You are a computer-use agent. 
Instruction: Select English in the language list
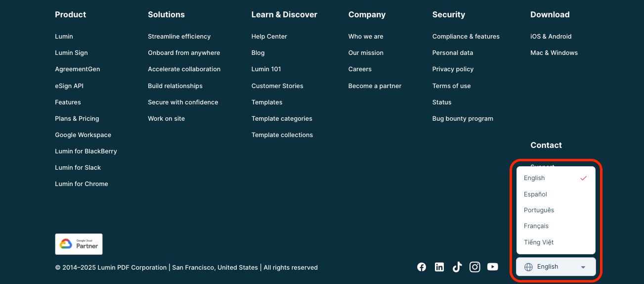[556, 178]
